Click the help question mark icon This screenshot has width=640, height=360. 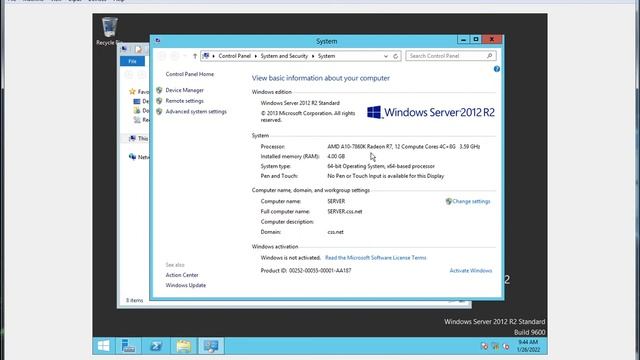(x=497, y=69)
